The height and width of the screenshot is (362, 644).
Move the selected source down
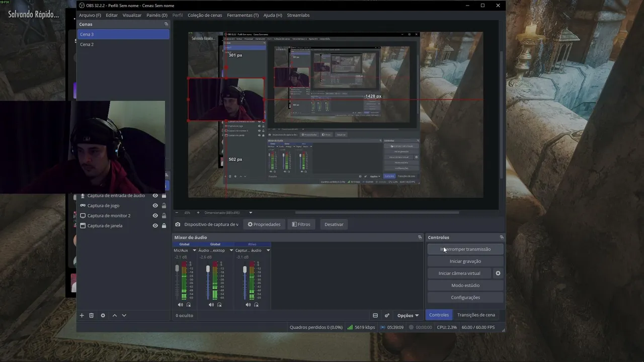(124, 315)
